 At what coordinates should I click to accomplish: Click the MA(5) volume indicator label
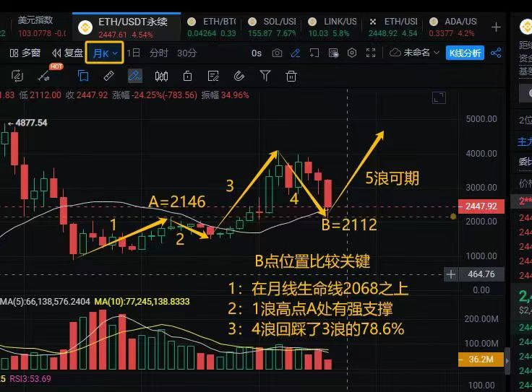coord(45,302)
